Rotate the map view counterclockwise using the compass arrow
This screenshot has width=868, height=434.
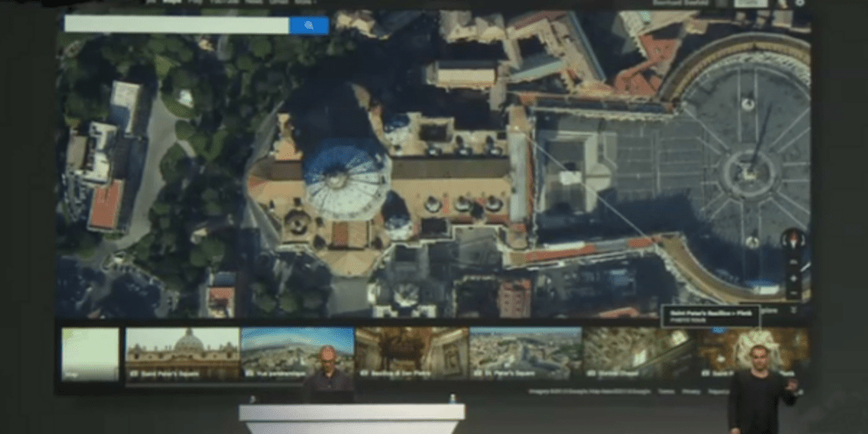(x=784, y=241)
